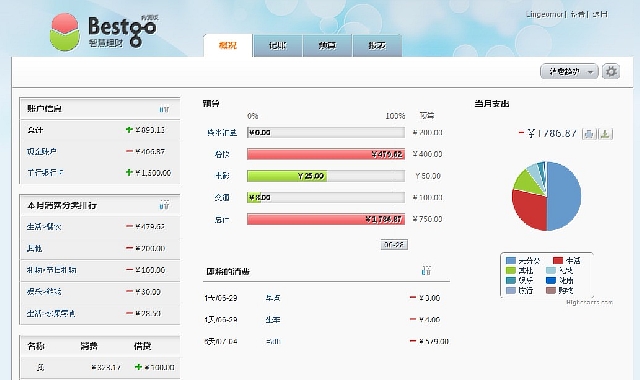640x380 pixels.
Task: Click the ¥323.17 cell in the bottom table
Action: click(x=106, y=367)
